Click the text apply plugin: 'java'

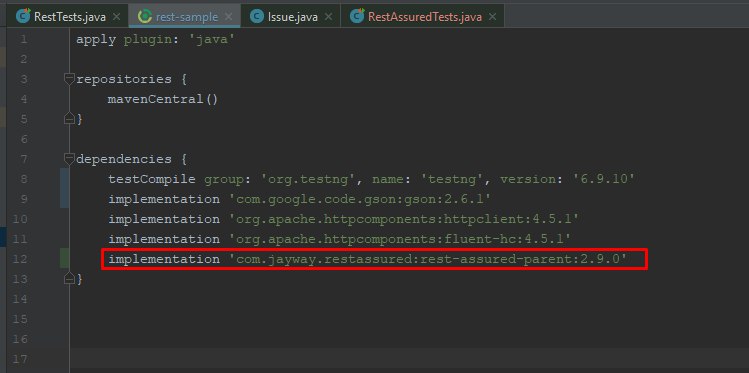coord(156,40)
